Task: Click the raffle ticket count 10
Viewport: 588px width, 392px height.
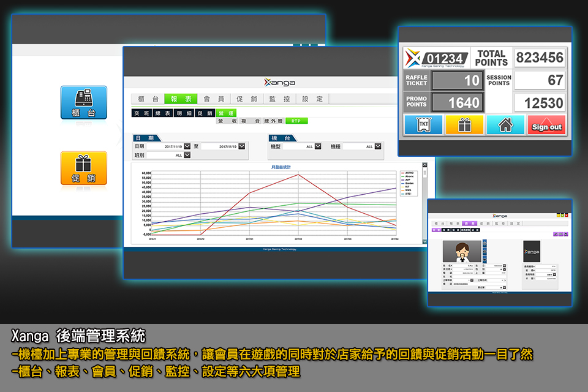Action: click(x=458, y=80)
